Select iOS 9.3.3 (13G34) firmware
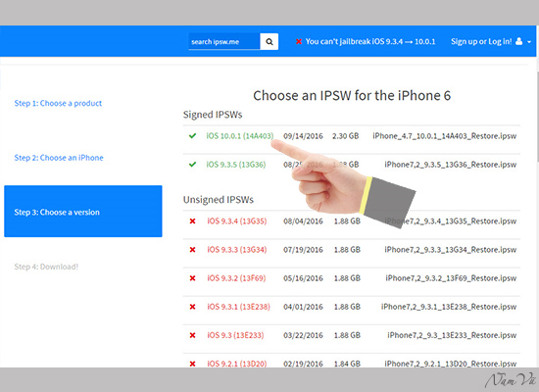This screenshot has height=392, width=539. [237, 250]
